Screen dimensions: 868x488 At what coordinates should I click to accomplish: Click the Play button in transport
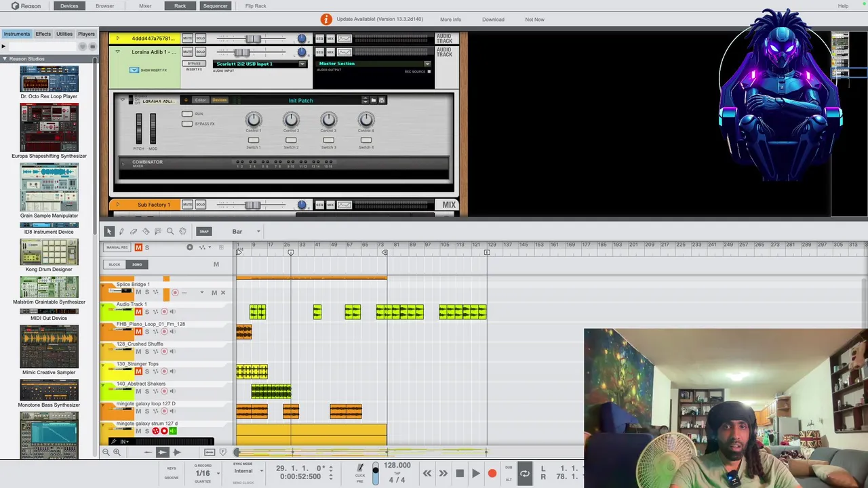point(475,474)
